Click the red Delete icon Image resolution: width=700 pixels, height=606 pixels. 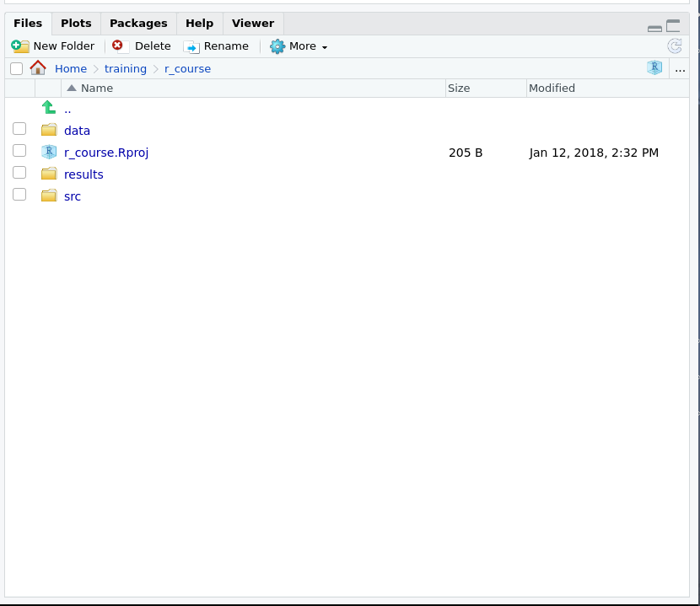(118, 46)
